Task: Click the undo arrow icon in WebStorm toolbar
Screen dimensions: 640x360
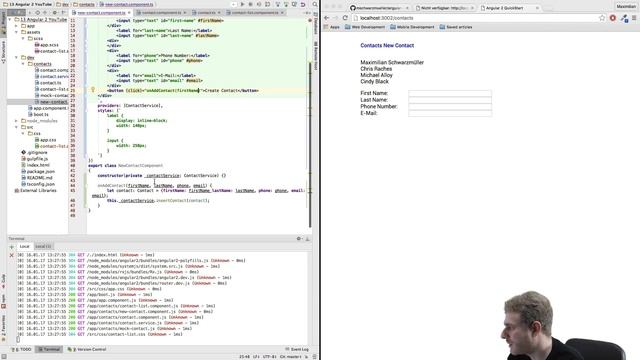Action: (303, 4)
